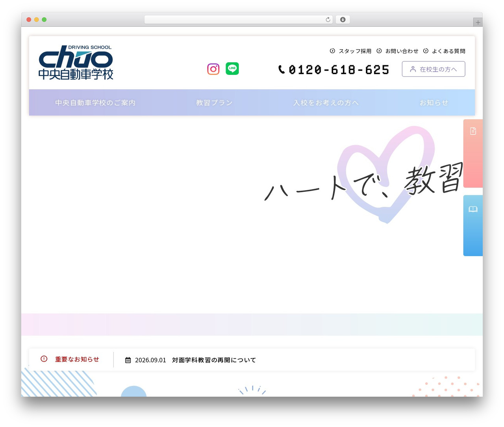Open 中央自動車学校のご案内 menu
504x427 pixels.
95,103
